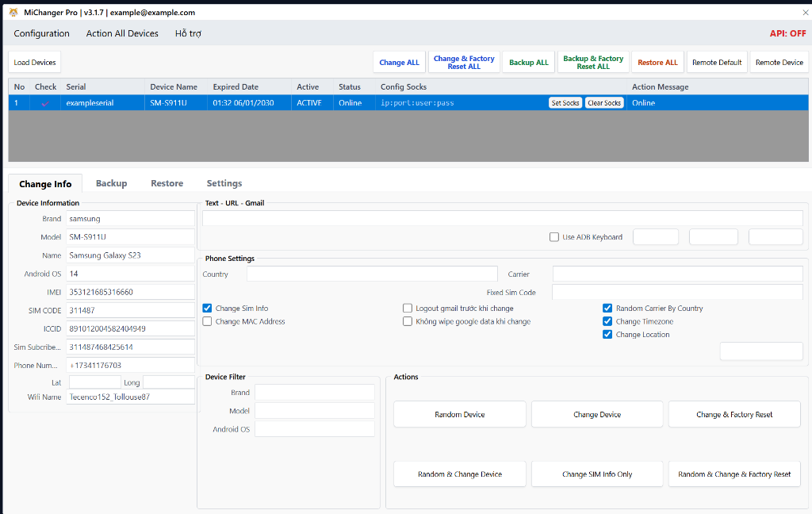The height and width of the screenshot is (514, 812).
Task: Click the Change Device action button
Action: point(597,415)
